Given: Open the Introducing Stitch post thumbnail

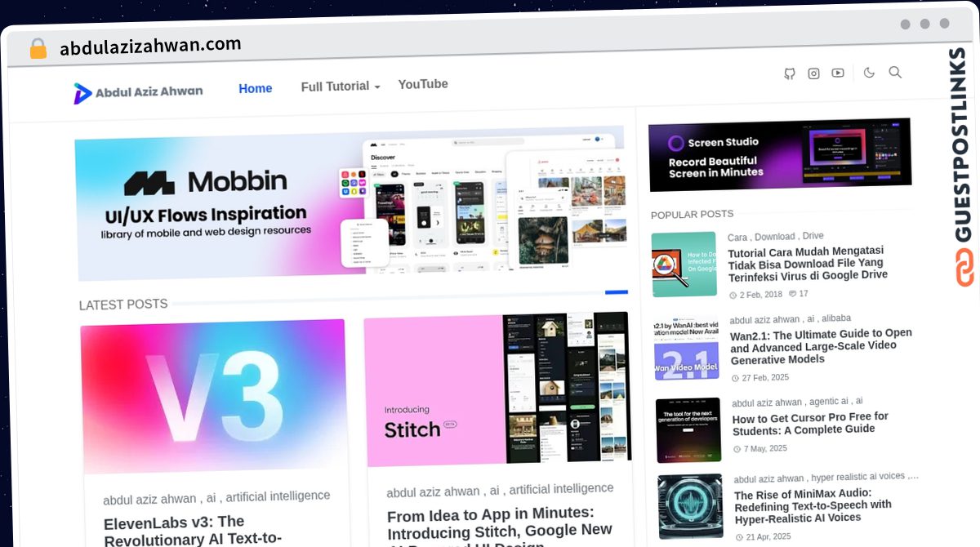Looking at the screenshot, I should pos(497,389).
